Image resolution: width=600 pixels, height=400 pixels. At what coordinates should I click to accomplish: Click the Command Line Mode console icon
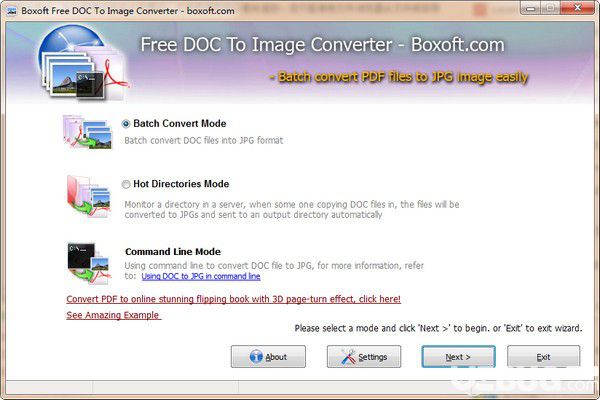click(89, 264)
